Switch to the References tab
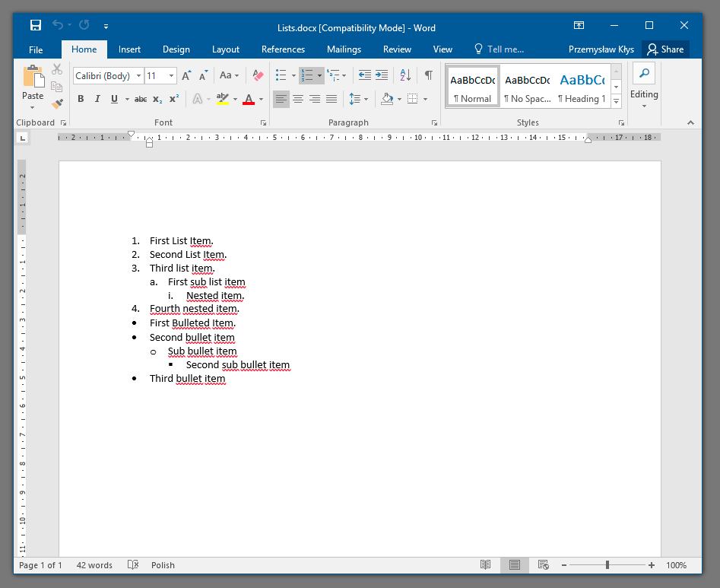 click(x=283, y=49)
